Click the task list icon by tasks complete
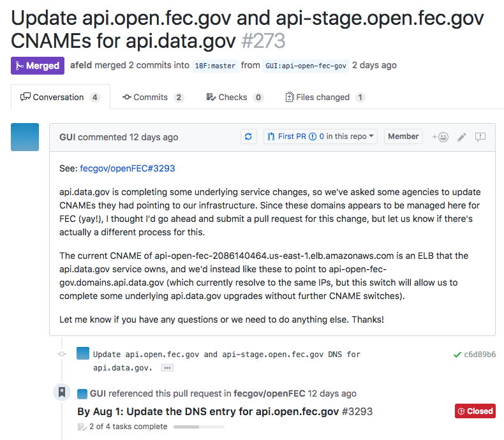This screenshot has width=504, height=440. pyautogui.click(x=82, y=427)
